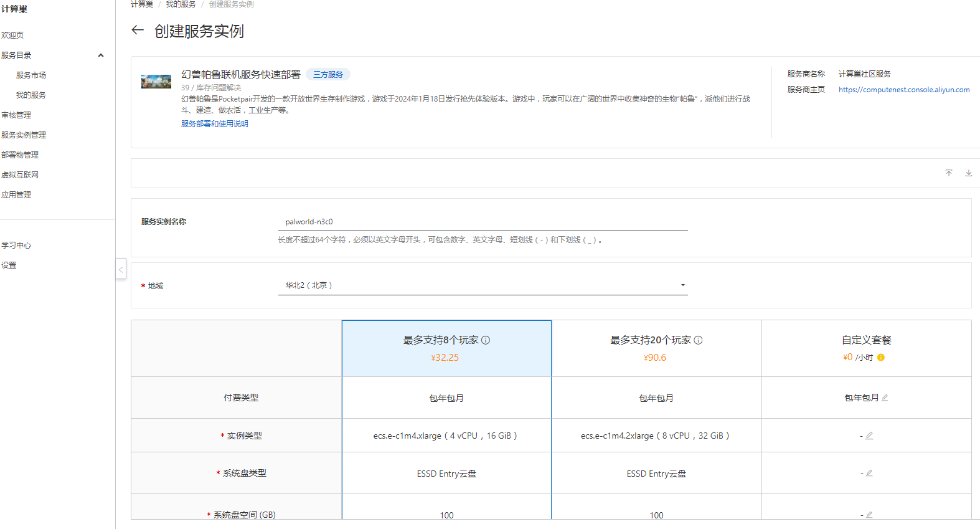Click 服务目录 label in the sidebar
The width and height of the screenshot is (980, 529).
pos(16,55)
